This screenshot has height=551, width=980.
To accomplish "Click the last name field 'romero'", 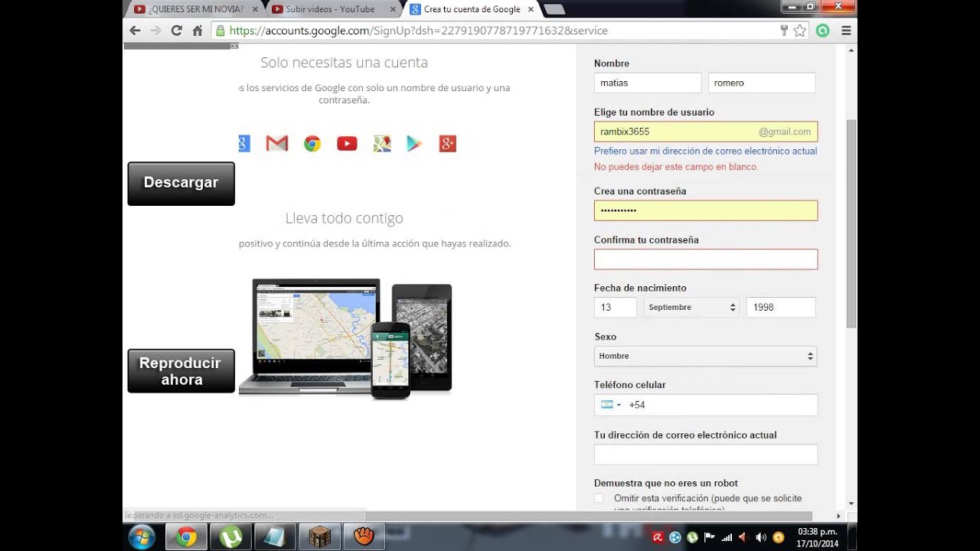I will [x=762, y=83].
